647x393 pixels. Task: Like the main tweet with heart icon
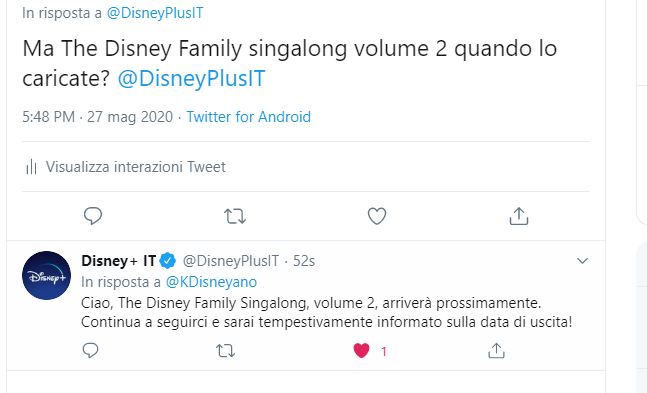pyautogui.click(x=377, y=216)
